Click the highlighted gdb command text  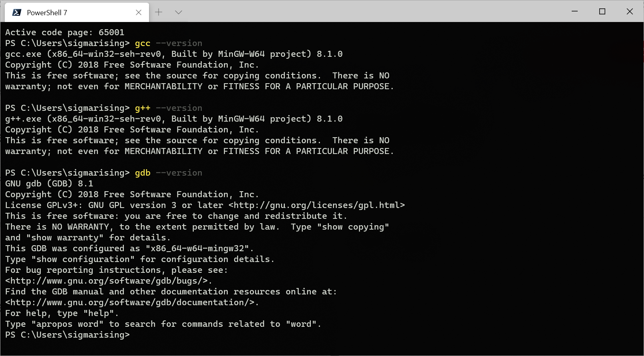coord(142,172)
